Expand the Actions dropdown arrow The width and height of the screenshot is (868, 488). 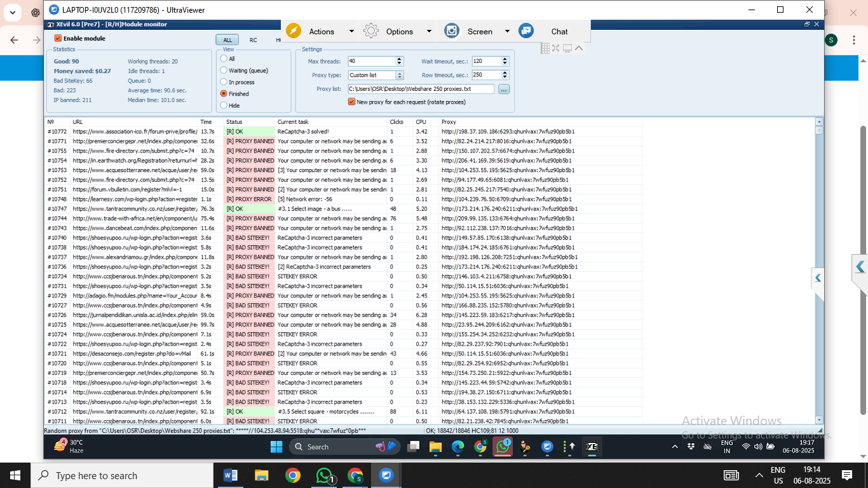coord(351,31)
